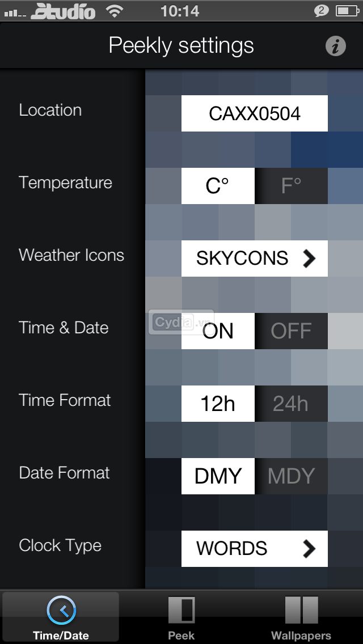Open the SKYCONS selector

tap(255, 259)
